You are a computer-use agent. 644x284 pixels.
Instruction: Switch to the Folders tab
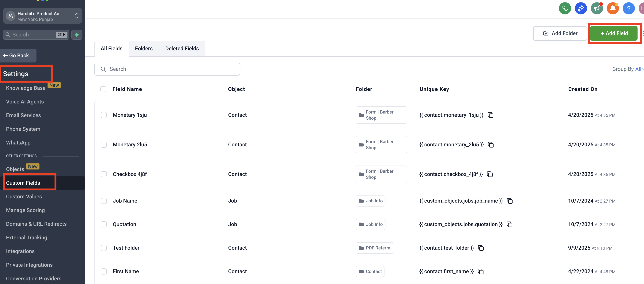pos(143,48)
